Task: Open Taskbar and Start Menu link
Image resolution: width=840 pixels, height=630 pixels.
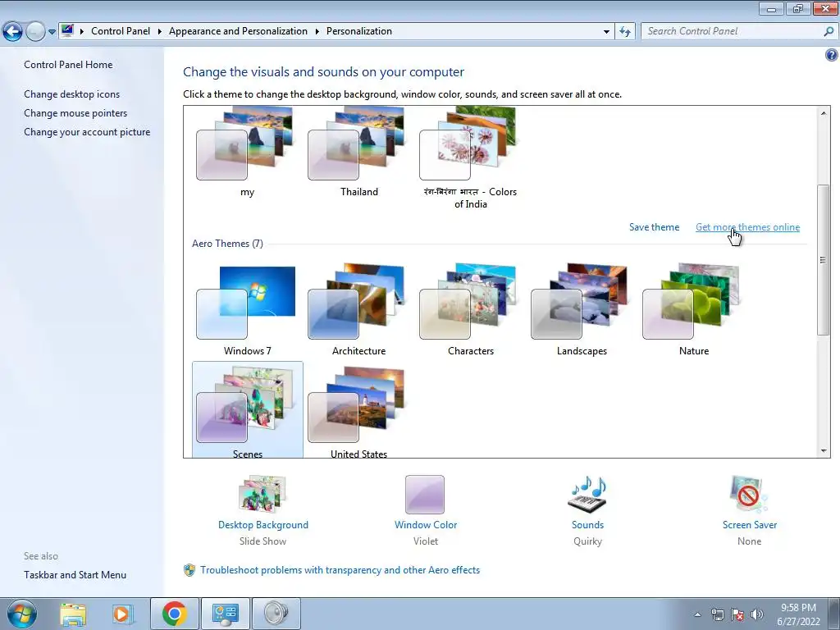Action: (75, 575)
